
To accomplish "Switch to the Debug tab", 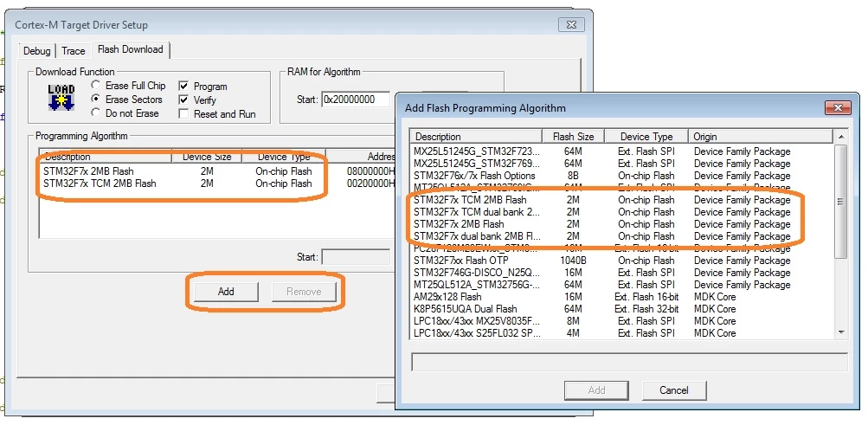I will pos(36,51).
